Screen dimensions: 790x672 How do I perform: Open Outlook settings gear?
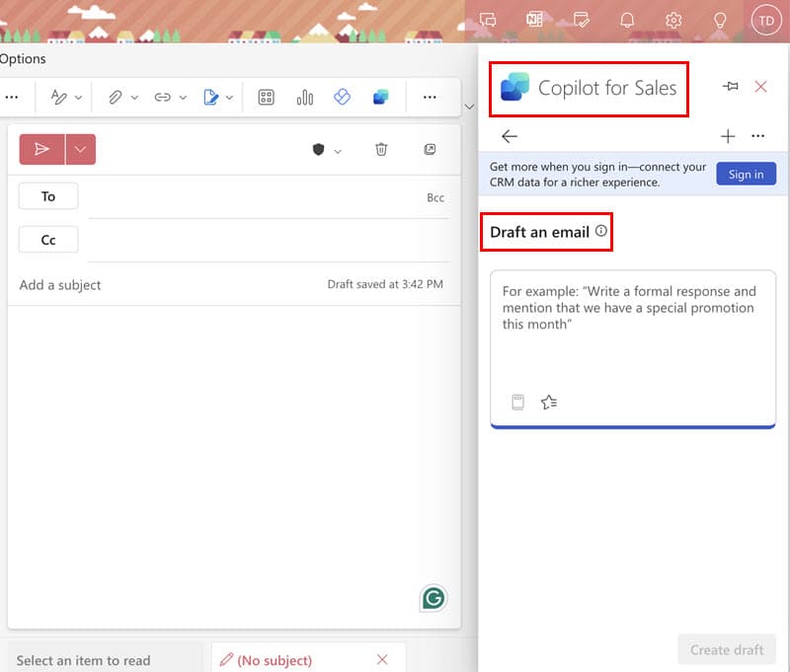[x=673, y=20]
